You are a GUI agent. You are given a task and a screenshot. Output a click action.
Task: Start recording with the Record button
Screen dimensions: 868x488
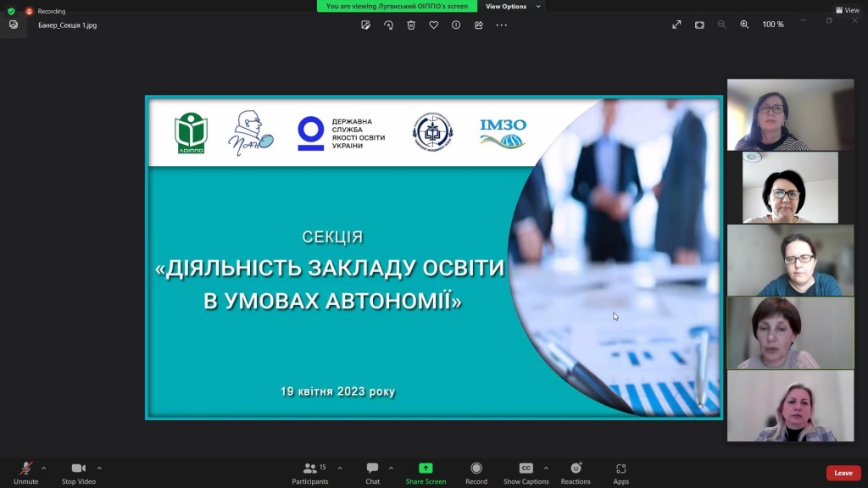[x=476, y=472]
